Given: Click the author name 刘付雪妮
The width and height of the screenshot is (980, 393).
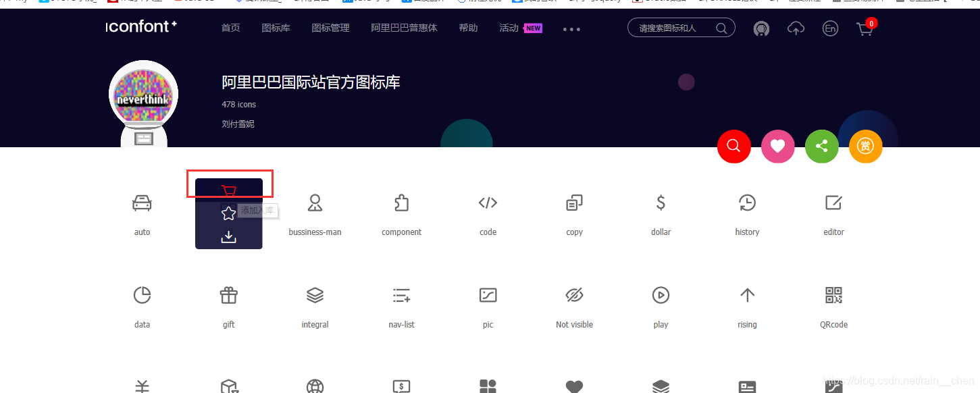Looking at the screenshot, I should click(x=238, y=124).
